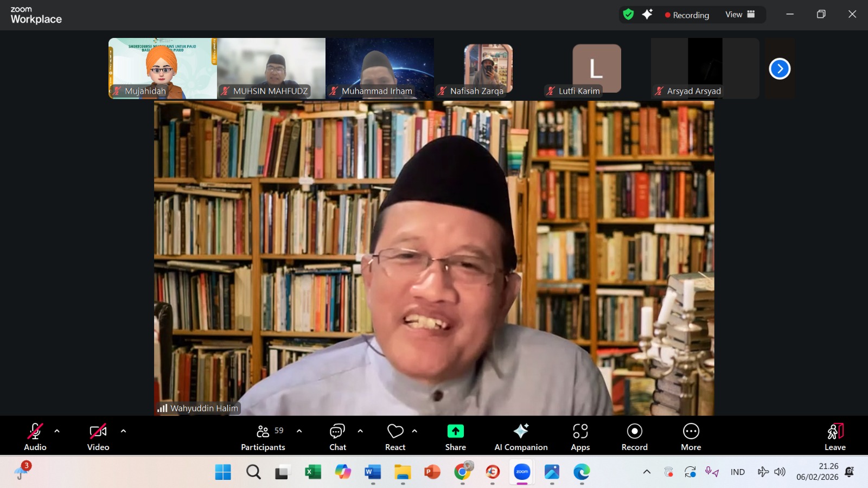The image size is (868, 488).
Task: Click the Record button icon
Action: [x=634, y=431]
